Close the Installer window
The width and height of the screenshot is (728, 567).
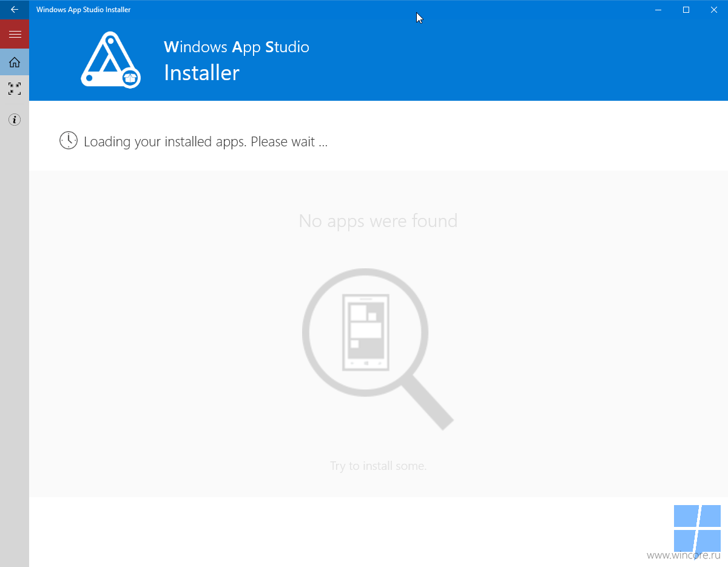(714, 10)
